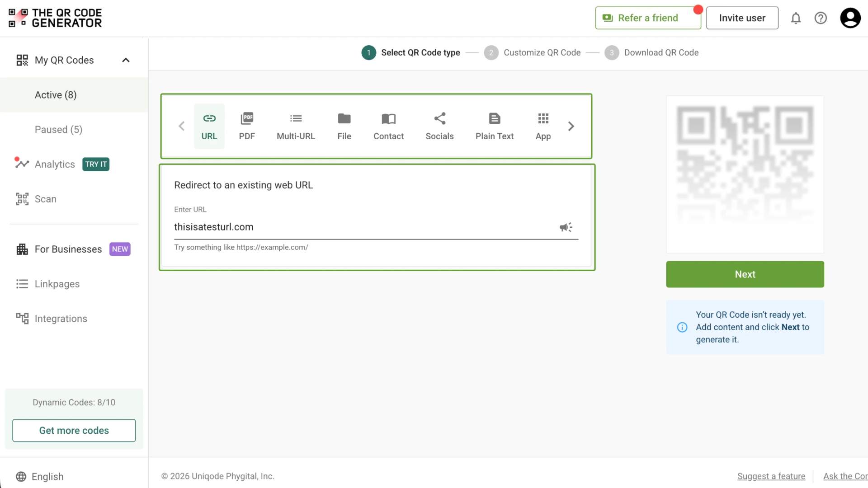Viewport: 868px width, 488px height.
Task: Click the Refer a friend button
Action: 648,18
